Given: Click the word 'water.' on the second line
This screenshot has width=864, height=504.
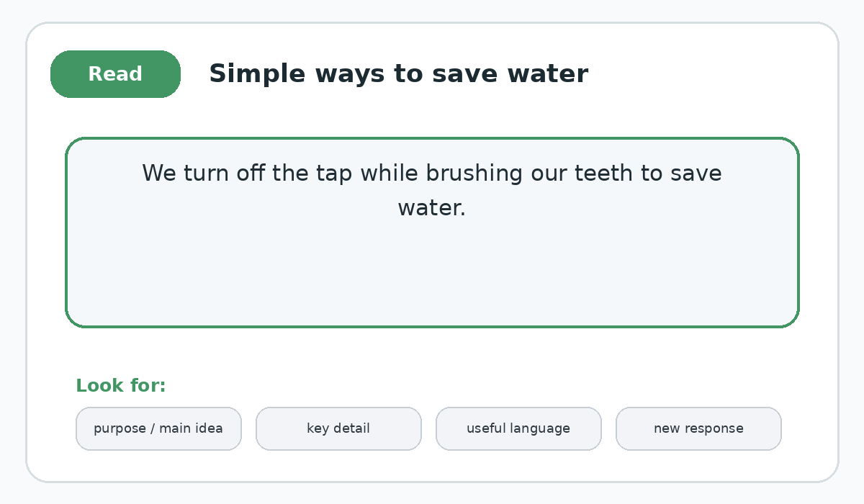Looking at the screenshot, I should (432, 208).
